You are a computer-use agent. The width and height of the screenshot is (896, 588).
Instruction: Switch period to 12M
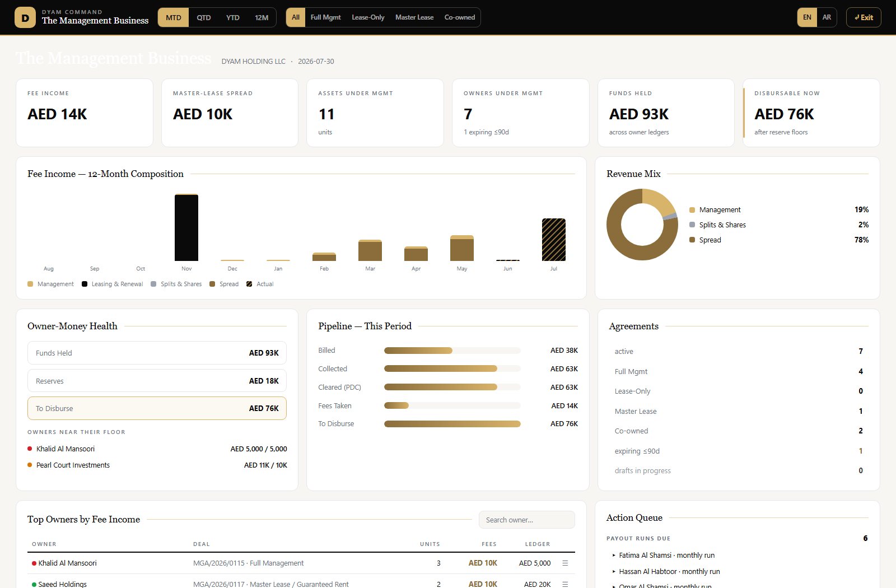click(x=262, y=17)
